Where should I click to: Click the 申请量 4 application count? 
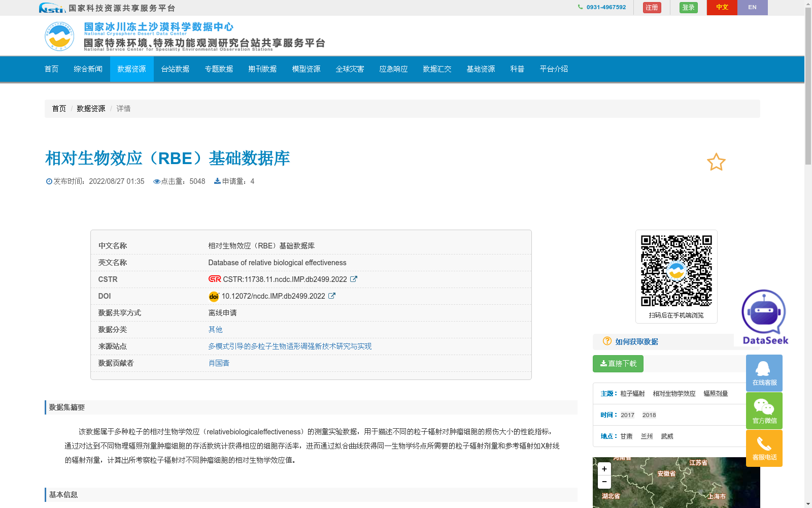pos(234,181)
